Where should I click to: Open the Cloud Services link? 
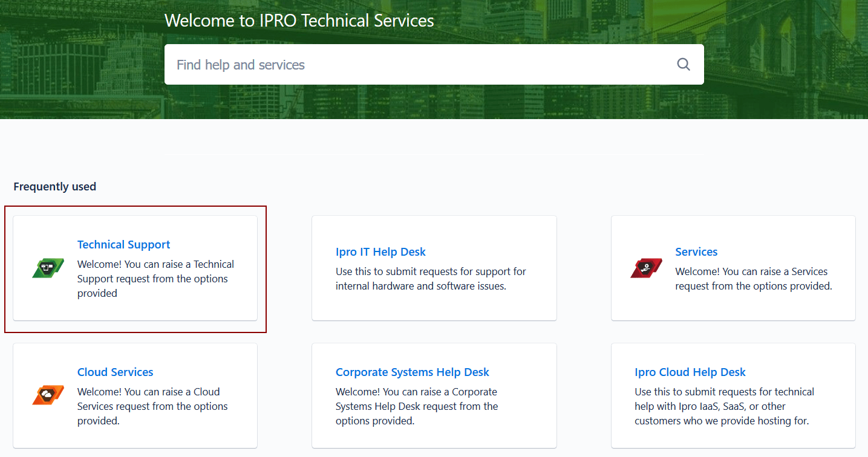[115, 372]
